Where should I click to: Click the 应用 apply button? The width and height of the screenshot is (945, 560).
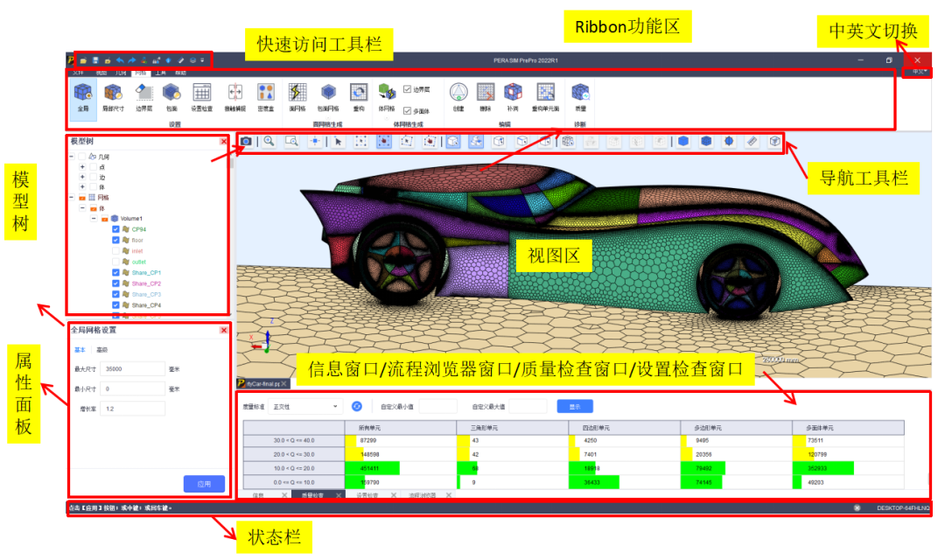[204, 484]
